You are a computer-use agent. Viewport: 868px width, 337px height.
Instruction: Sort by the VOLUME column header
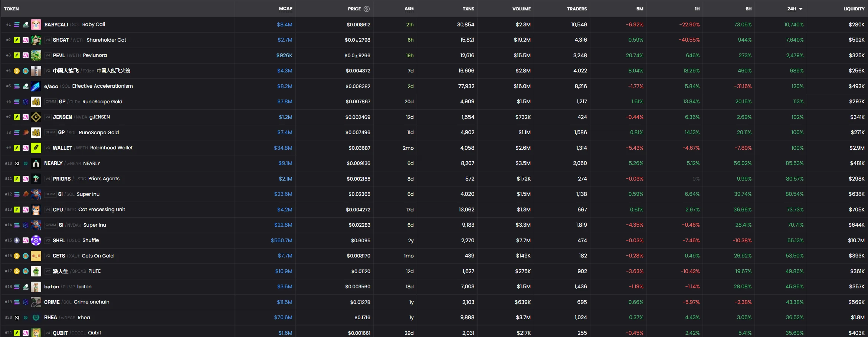tap(521, 9)
